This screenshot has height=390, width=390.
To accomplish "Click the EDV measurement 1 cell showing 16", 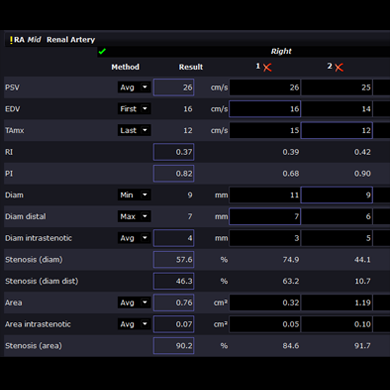I will click(265, 109).
